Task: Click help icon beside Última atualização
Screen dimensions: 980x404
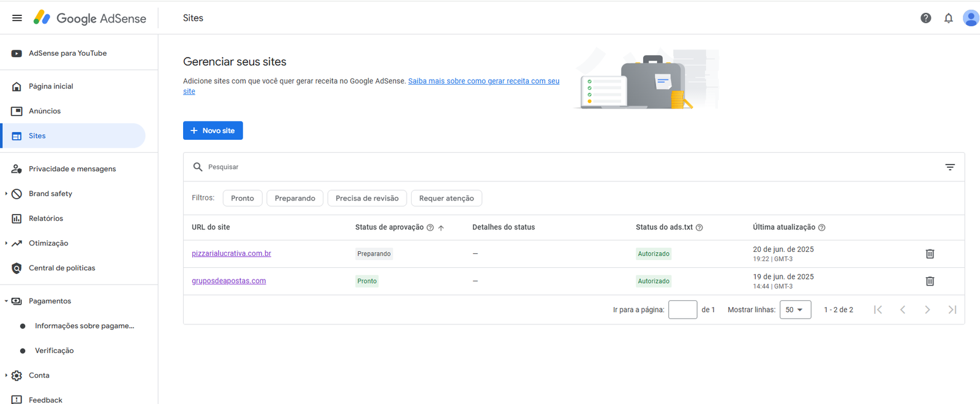Action: click(822, 227)
